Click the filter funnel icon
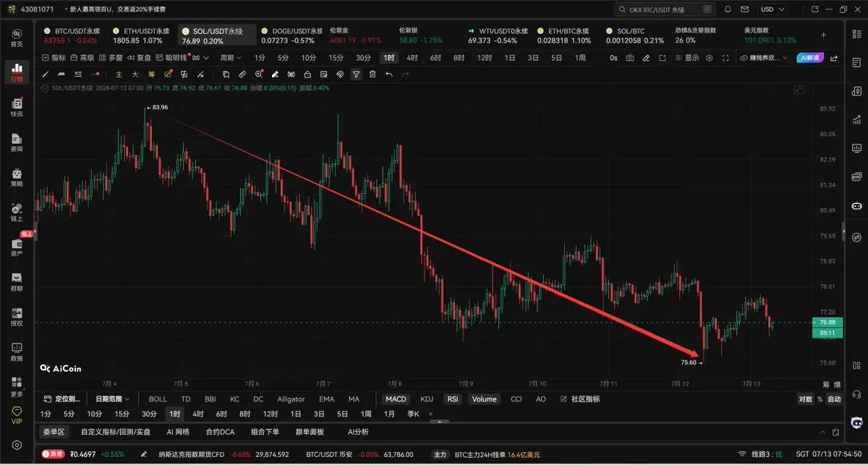Image resolution: width=868 pixels, height=465 pixels. 356,74
